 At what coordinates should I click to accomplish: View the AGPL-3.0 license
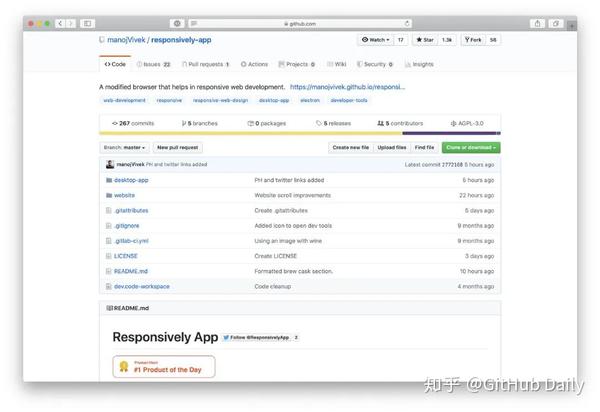467,123
